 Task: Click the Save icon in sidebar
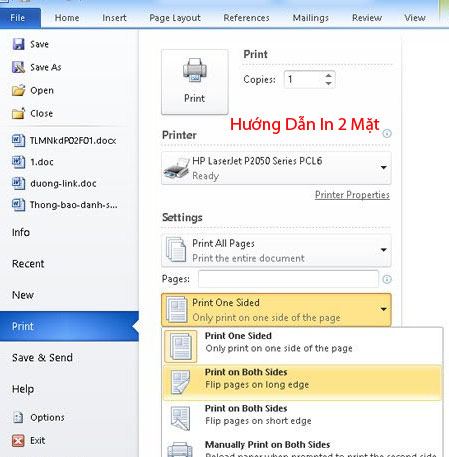[18, 44]
